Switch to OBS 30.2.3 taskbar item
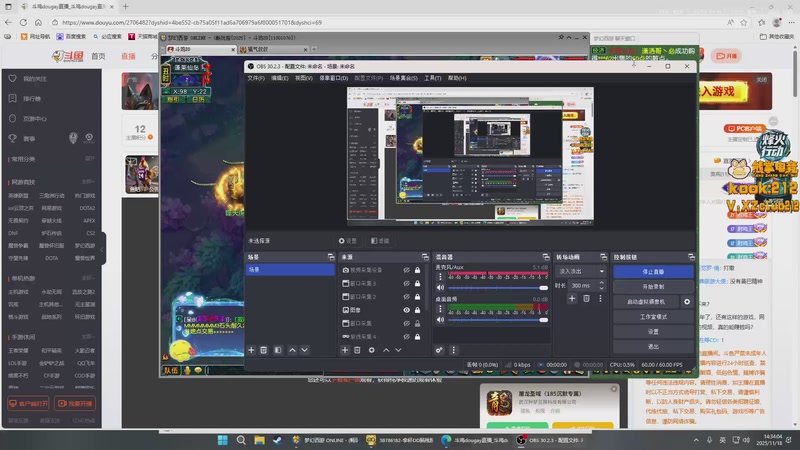Screen dimensions: 800x450 click(x=550, y=440)
